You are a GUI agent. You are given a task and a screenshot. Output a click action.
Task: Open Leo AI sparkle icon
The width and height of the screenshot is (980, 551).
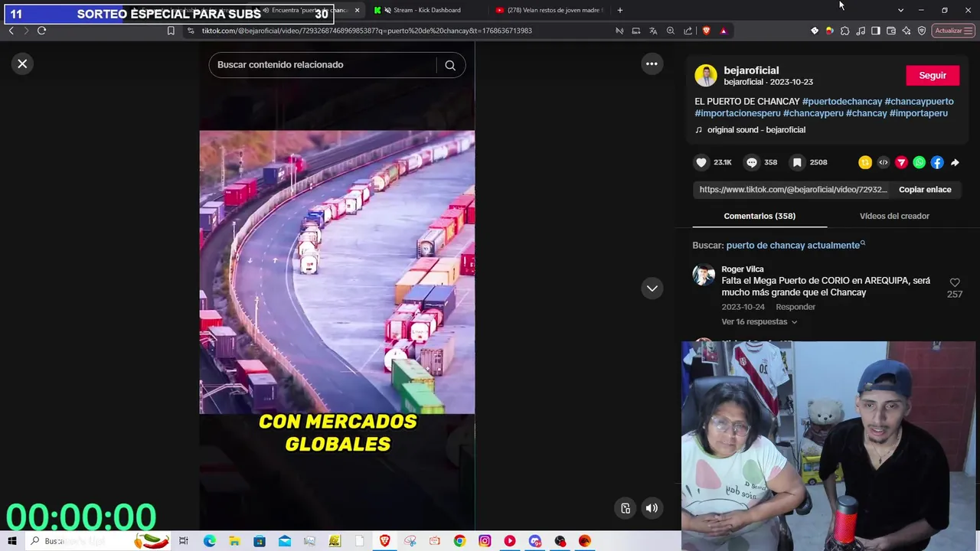pos(906,31)
